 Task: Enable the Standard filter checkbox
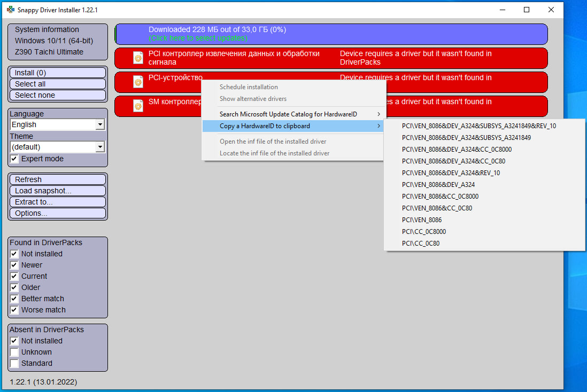[14, 363]
